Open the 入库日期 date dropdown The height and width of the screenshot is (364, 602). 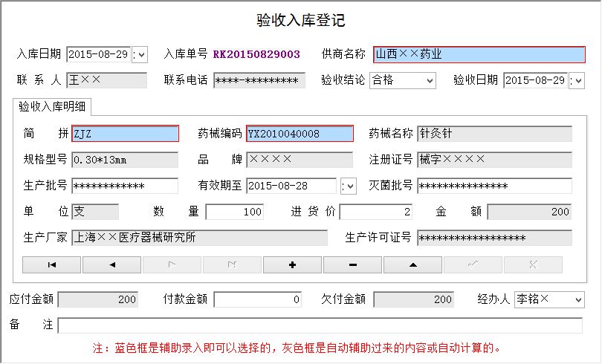140,54
